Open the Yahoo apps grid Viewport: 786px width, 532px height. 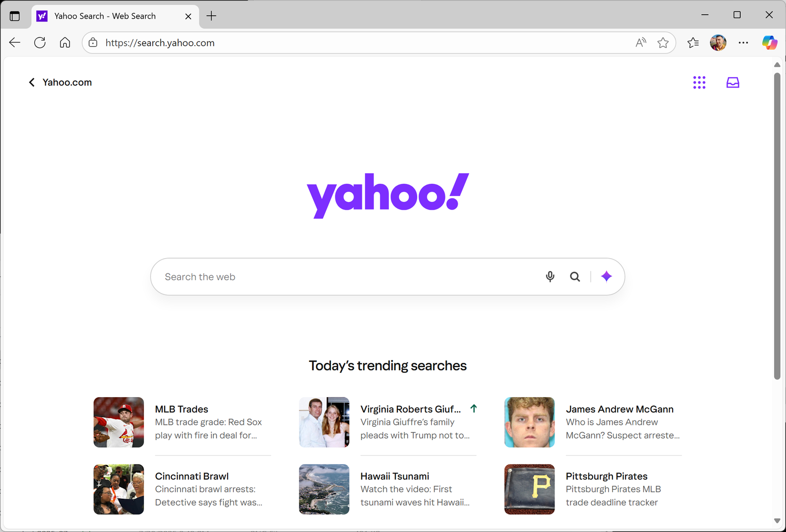699,82
